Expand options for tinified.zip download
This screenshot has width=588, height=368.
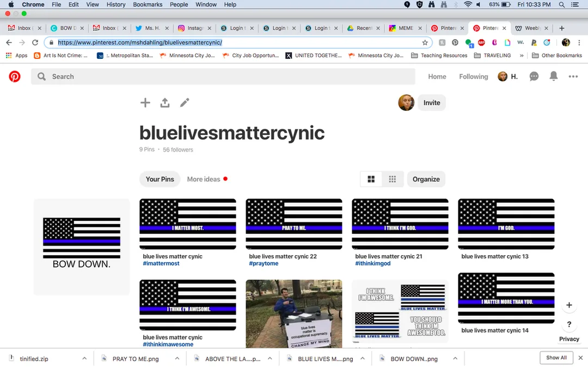click(x=84, y=359)
